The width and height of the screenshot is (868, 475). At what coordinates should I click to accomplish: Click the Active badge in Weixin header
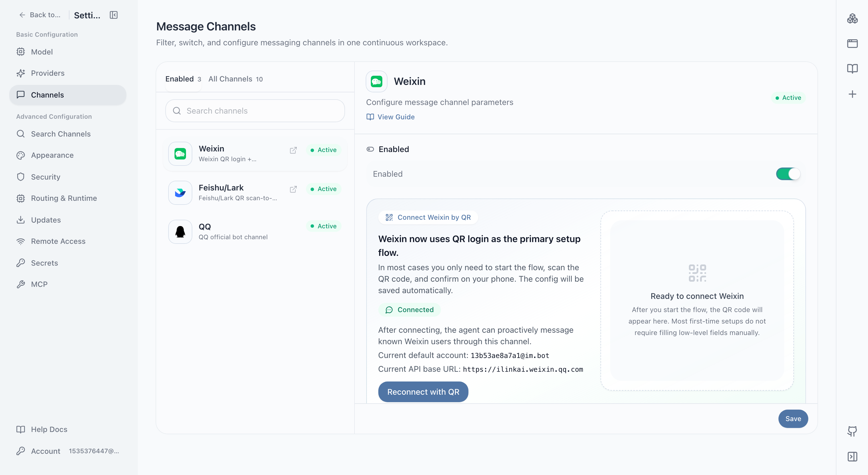click(788, 98)
